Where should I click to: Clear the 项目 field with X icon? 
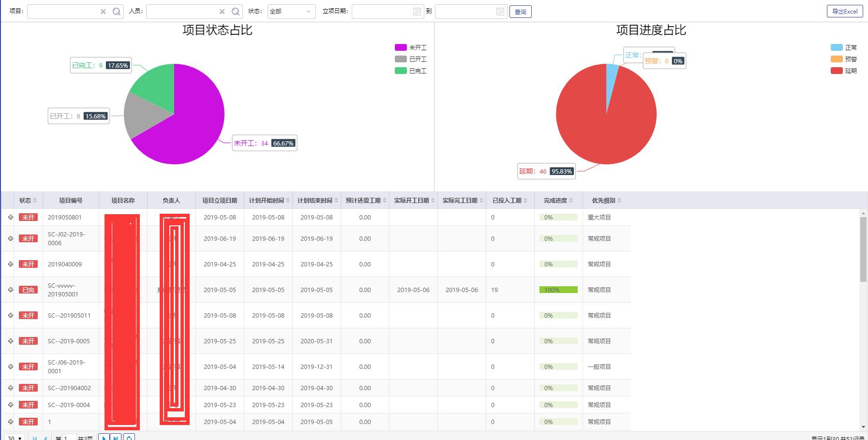pyautogui.click(x=103, y=12)
